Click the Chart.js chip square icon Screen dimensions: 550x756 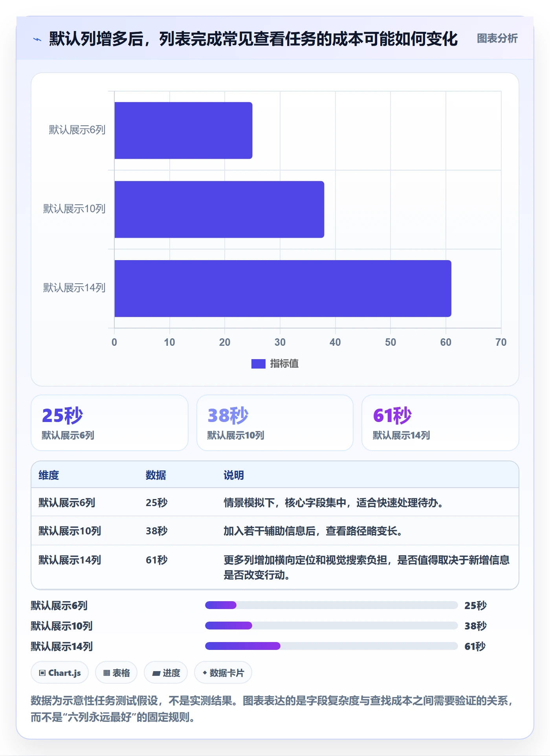[42, 673]
